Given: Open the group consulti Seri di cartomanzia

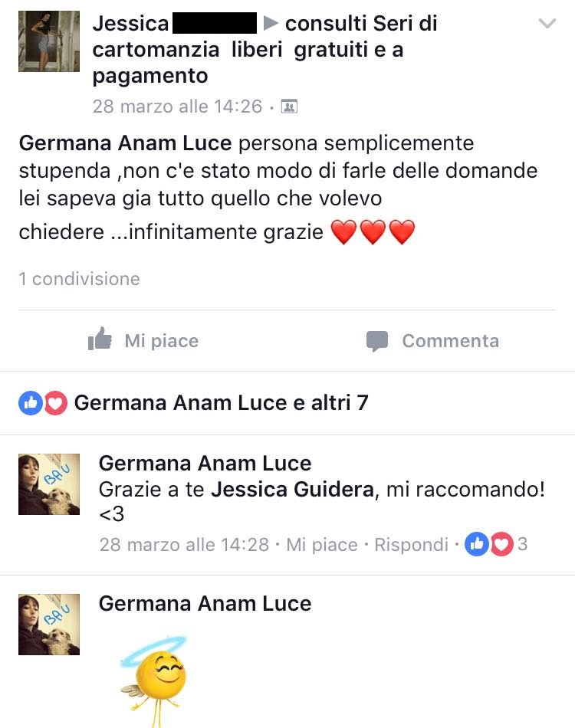Looking at the screenshot, I should point(264,49).
